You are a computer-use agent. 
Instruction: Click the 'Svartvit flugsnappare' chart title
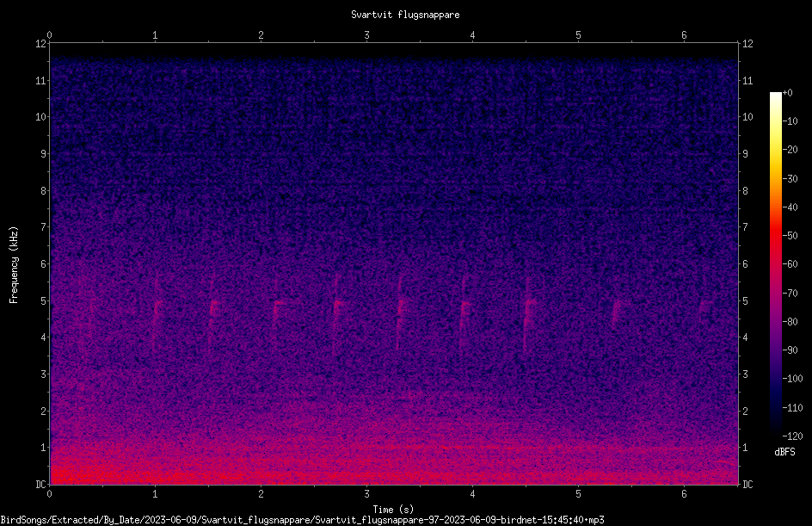click(x=405, y=15)
